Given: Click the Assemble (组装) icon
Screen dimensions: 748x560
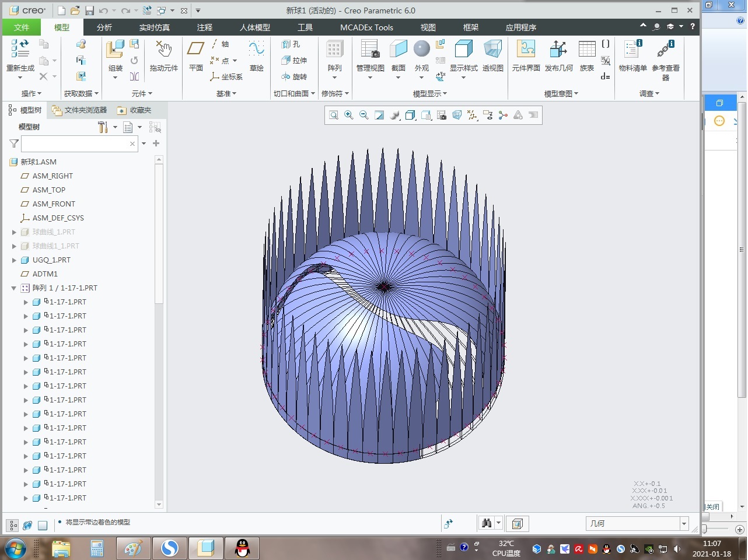Looking at the screenshot, I should tap(115, 50).
